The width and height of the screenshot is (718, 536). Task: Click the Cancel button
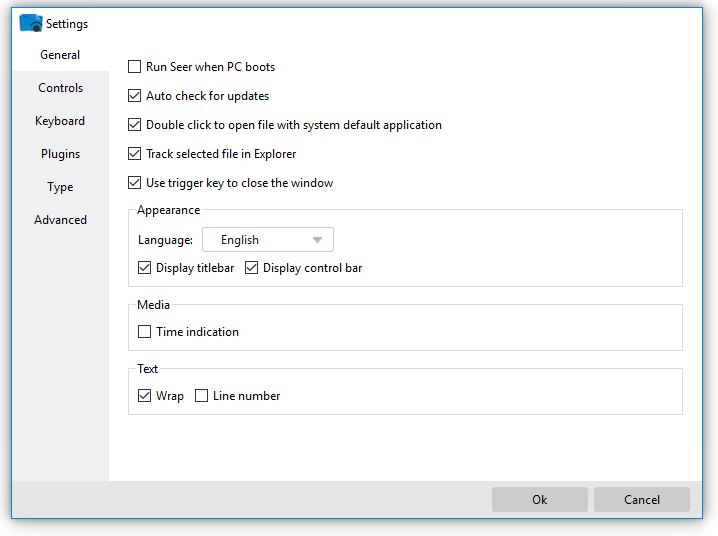coord(642,499)
